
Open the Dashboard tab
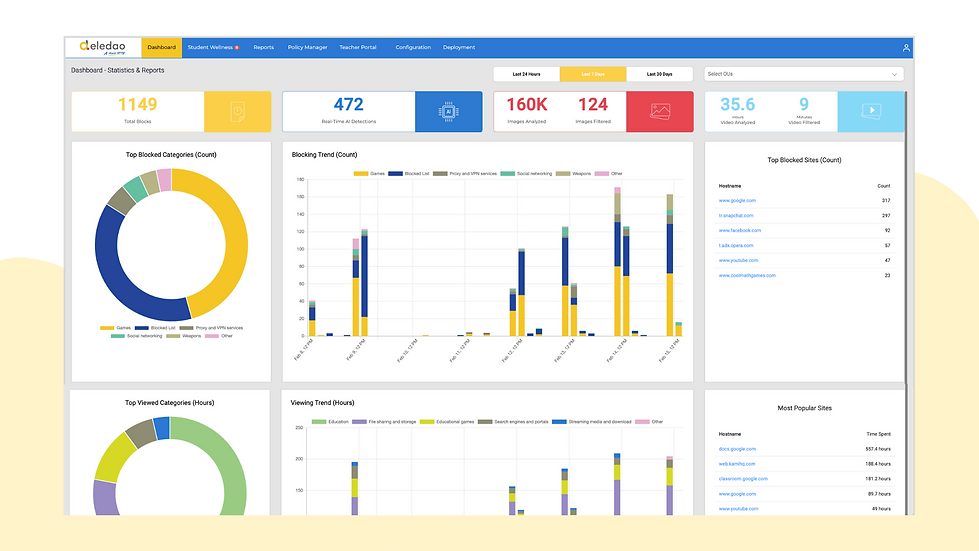162,47
